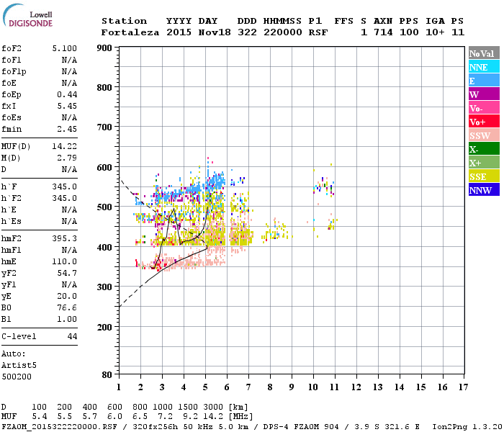The width and height of the screenshot is (504, 432).
Task: Select the NoVal gray legend swatch
Action: coord(484,53)
